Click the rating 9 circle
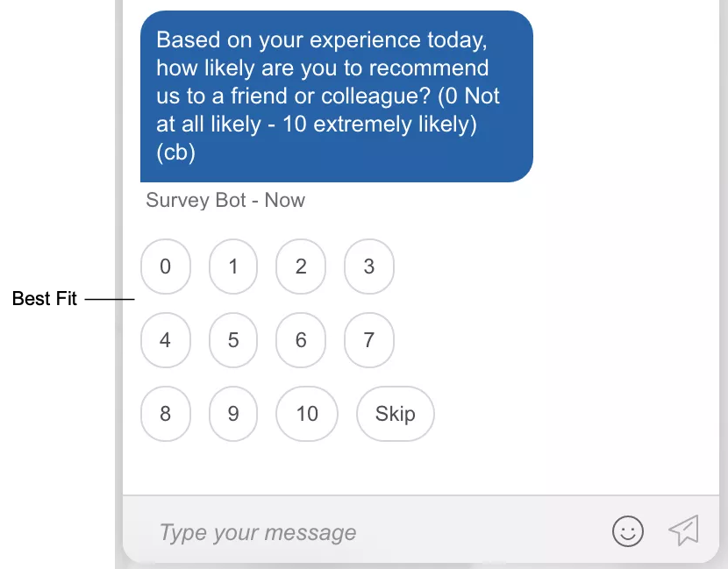Image resolution: width=728 pixels, height=569 pixels. coord(233,414)
